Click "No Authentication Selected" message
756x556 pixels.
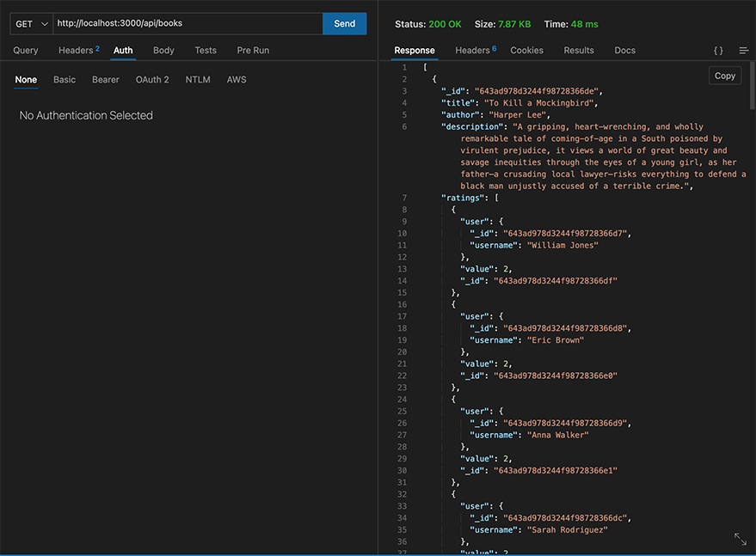pyautogui.click(x=86, y=115)
